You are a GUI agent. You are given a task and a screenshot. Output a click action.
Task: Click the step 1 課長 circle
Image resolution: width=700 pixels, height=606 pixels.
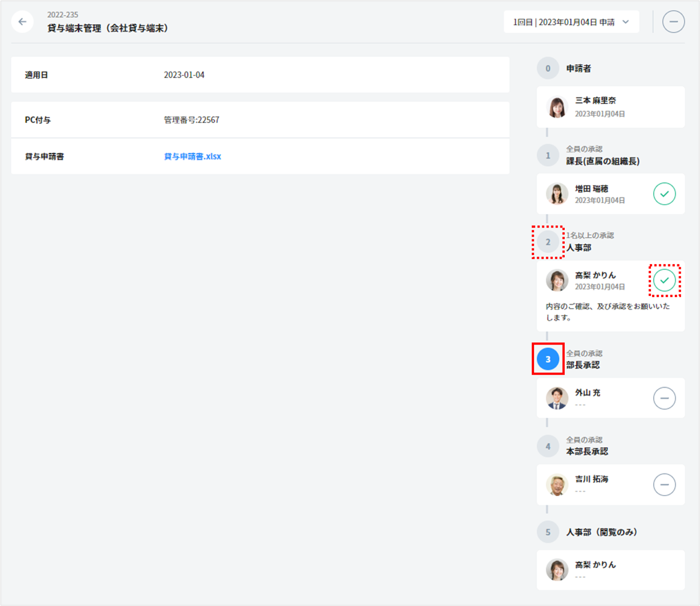click(547, 156)
